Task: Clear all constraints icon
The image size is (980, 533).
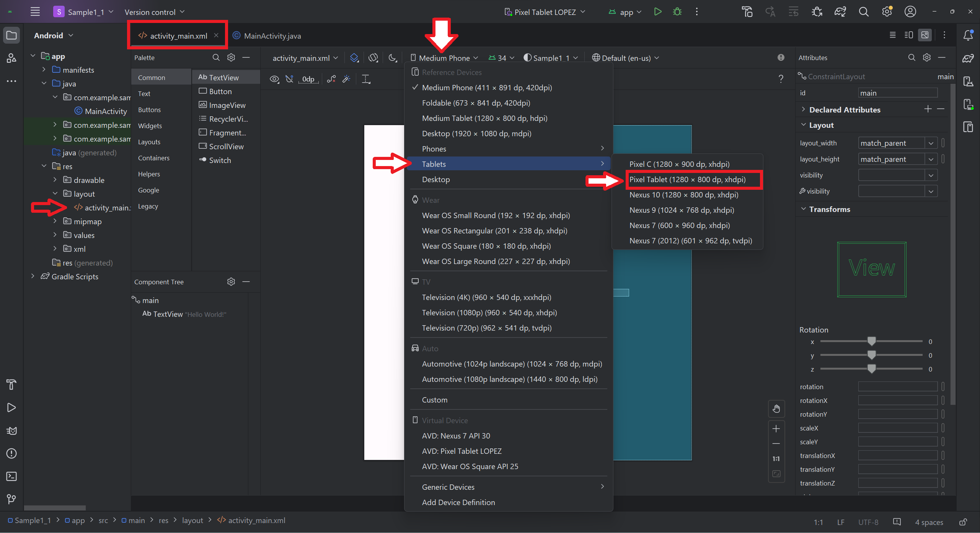Action: click(331, 79)
